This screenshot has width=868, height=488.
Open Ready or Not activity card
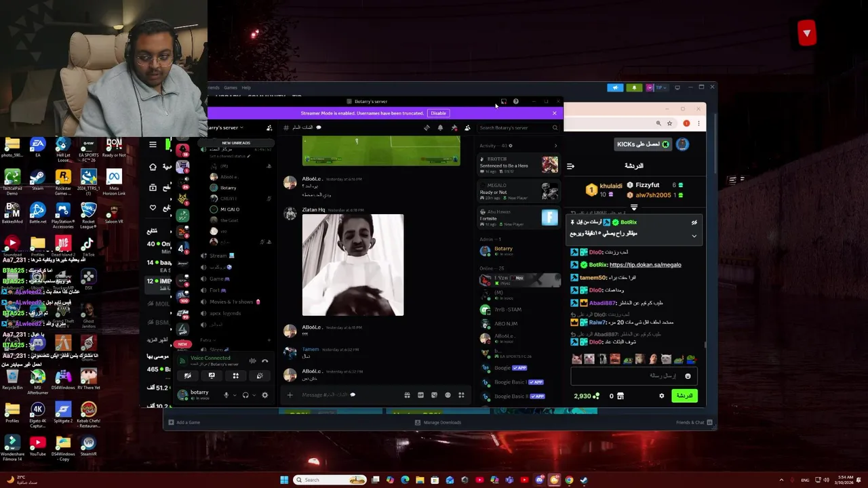click(x=519, y=191)
